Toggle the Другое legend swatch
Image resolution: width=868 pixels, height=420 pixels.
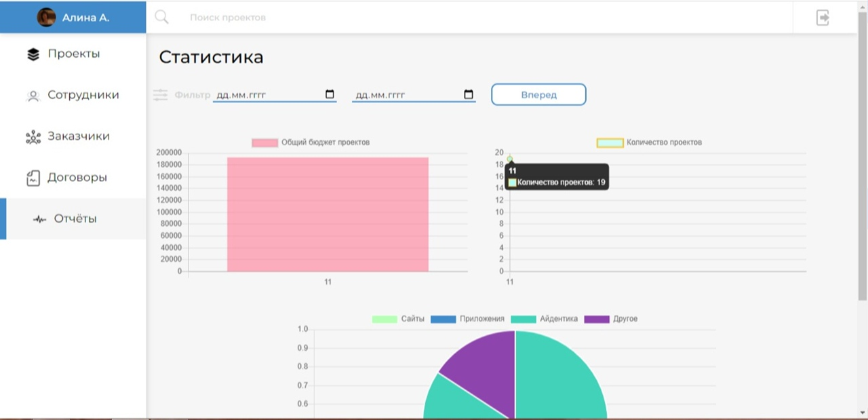click(x=597, y=319)
